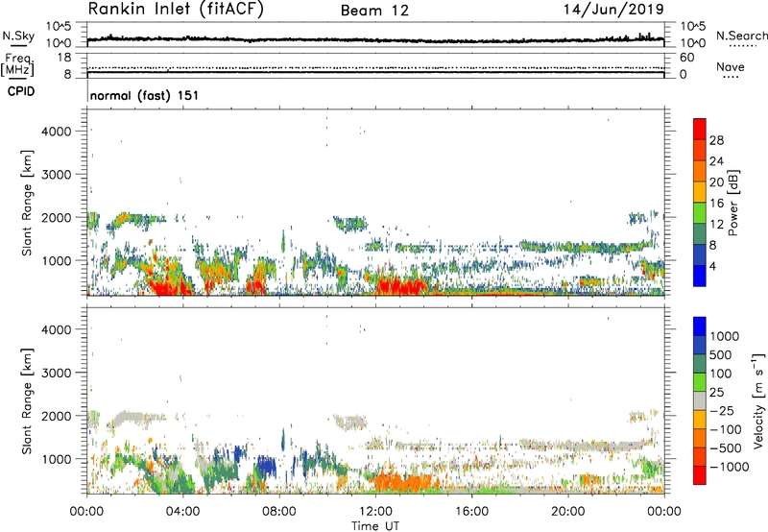Image resolution: width=768 pixels, height=532 pixels.
Task: Click the gray band of the Velocity colorbar
Action: [x=700, y=401]
